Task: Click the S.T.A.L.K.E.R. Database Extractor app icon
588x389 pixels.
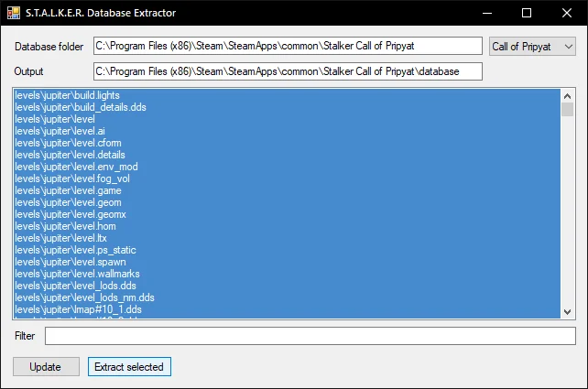Action: point(14,13)
